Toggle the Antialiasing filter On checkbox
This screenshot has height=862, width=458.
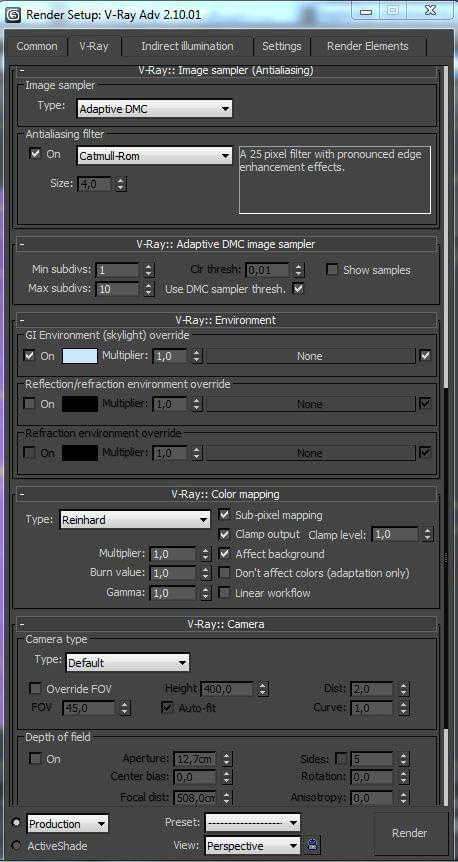(x=35, y=154)
